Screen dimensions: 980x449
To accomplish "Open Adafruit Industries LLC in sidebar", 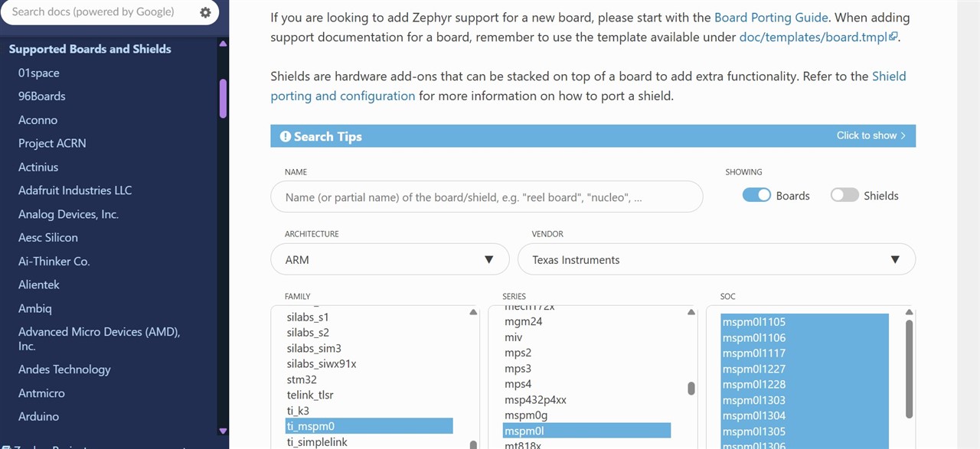I will (x=75, y=190).
